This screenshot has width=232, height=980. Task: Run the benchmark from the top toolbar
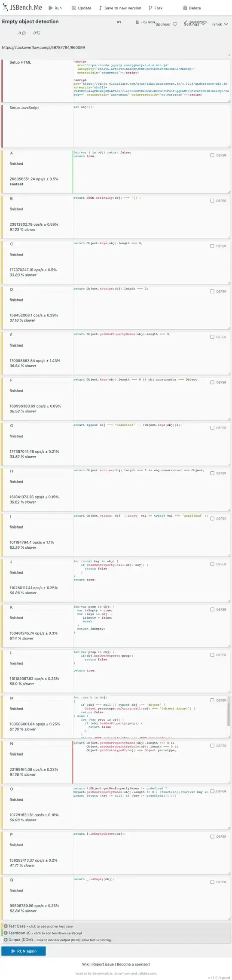pyautogui.click(x=55, y=8)
